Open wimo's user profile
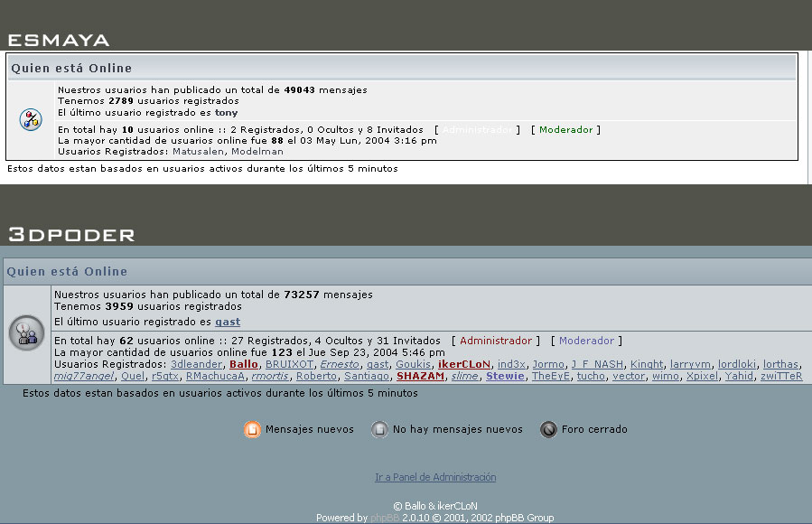The width and height of the screenshot is (812, 524). click(x=666, y=376)
